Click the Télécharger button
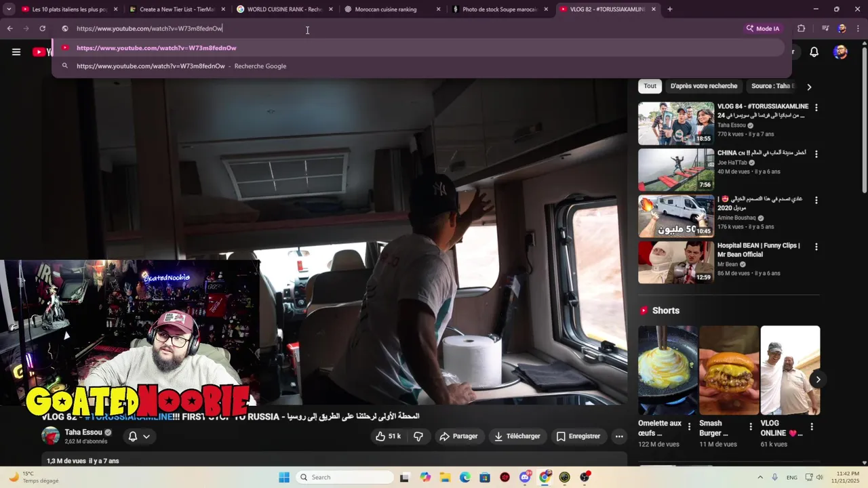Viewport: 868px width, 488px height. click(x=517, y=436)
